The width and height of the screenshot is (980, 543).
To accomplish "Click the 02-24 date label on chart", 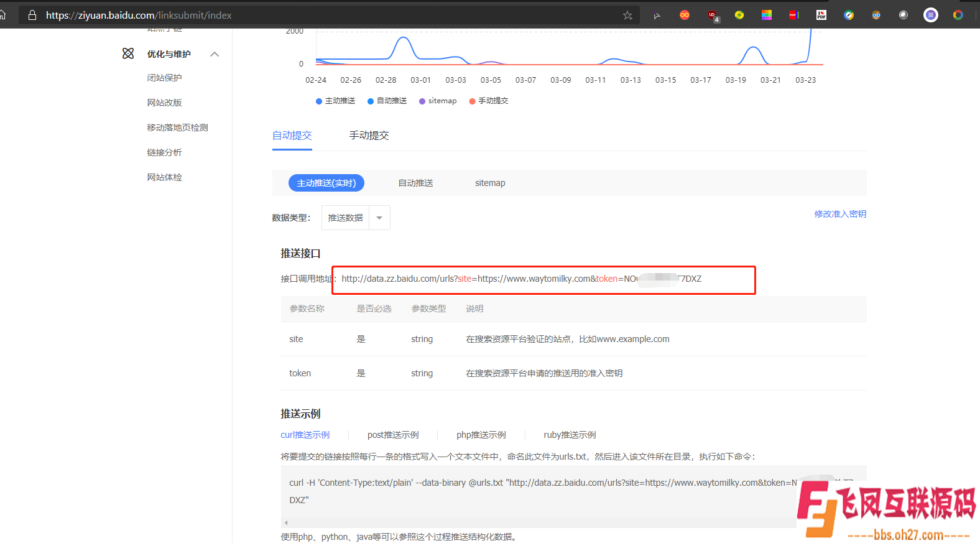I will click(x=316, y=80).
